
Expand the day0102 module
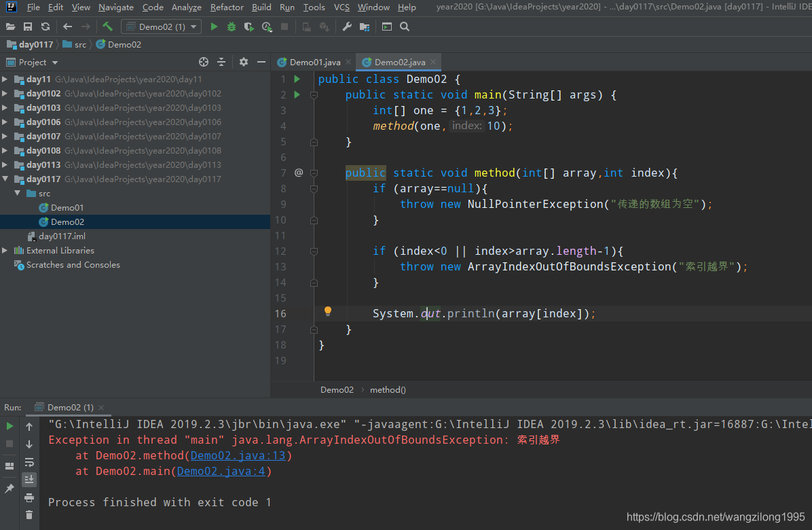pos(5,93)
